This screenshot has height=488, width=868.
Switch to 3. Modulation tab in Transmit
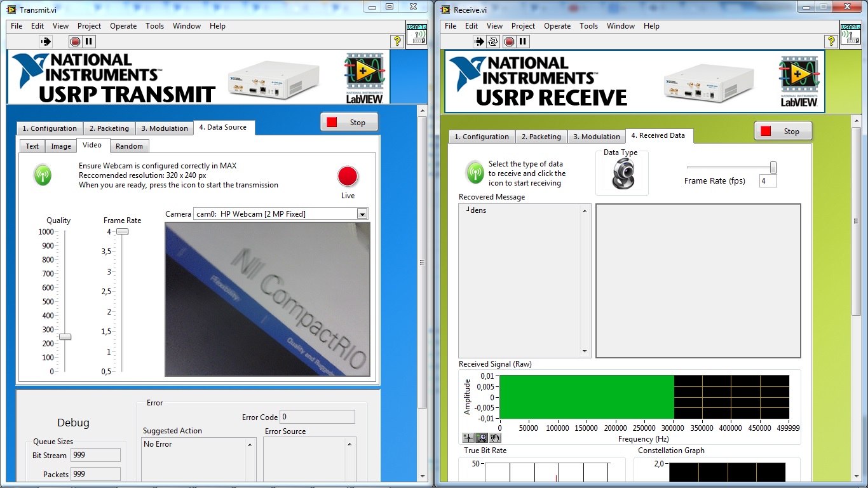click(164, 128)
